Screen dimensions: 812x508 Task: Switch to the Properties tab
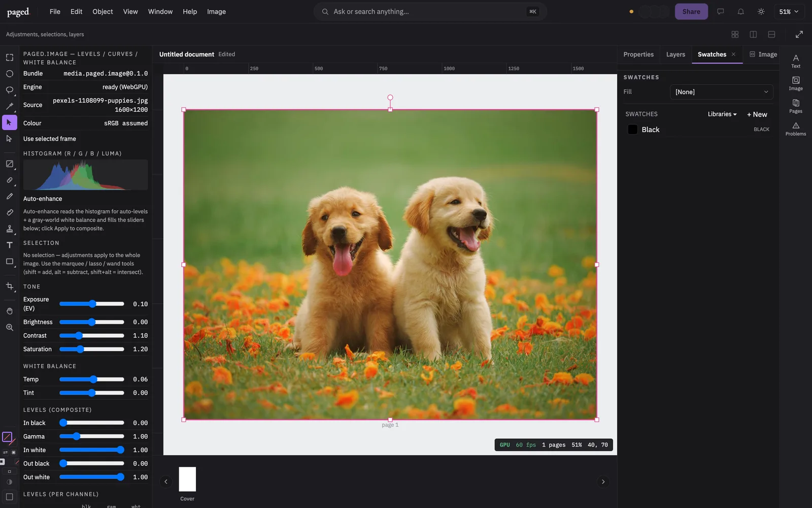point(638,54)
